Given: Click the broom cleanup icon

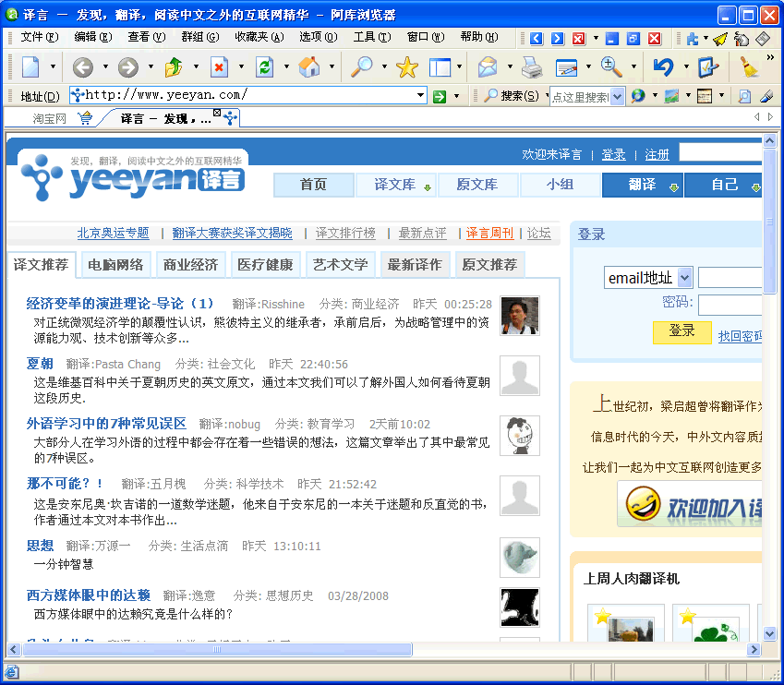Looking at the screenshot, I should pyautogui.click(x=750, y=67).
